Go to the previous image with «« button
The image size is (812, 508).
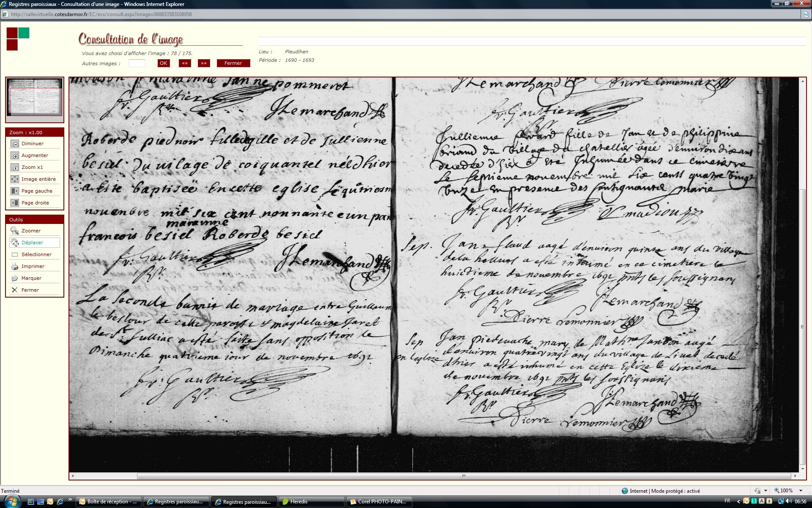pyautogui.click(x=185, y=63)
